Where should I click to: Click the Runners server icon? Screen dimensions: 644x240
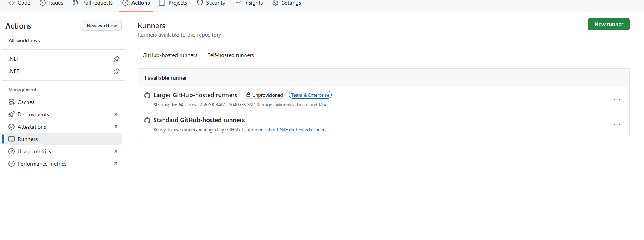point(12,139)
